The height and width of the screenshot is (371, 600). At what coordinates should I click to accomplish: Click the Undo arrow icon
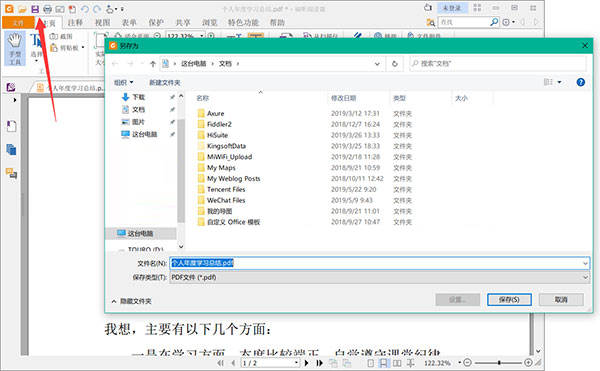85,9
